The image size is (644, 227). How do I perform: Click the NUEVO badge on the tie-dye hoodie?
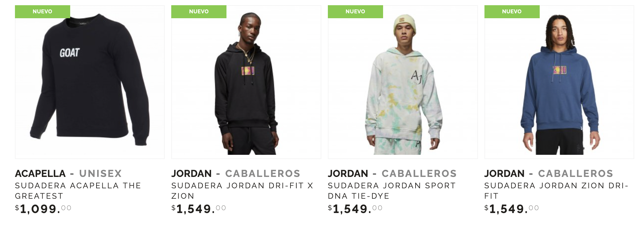pyautogui.click(x=355, y=11)
